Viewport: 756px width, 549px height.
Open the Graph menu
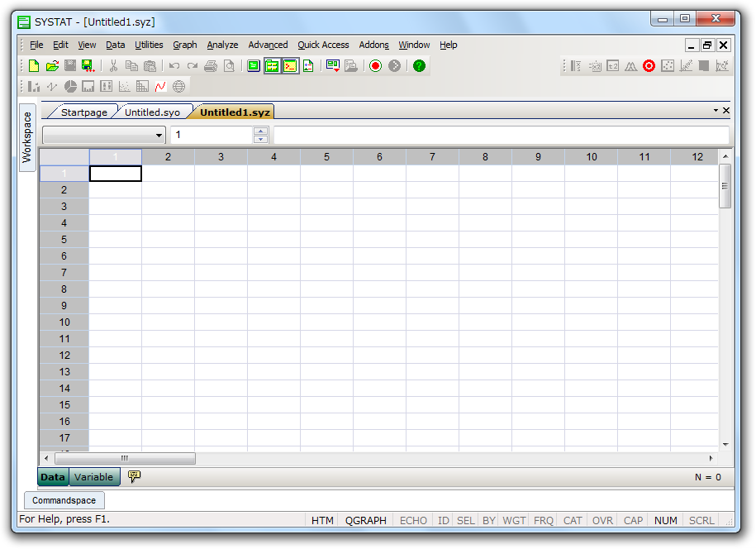point(184,45)
